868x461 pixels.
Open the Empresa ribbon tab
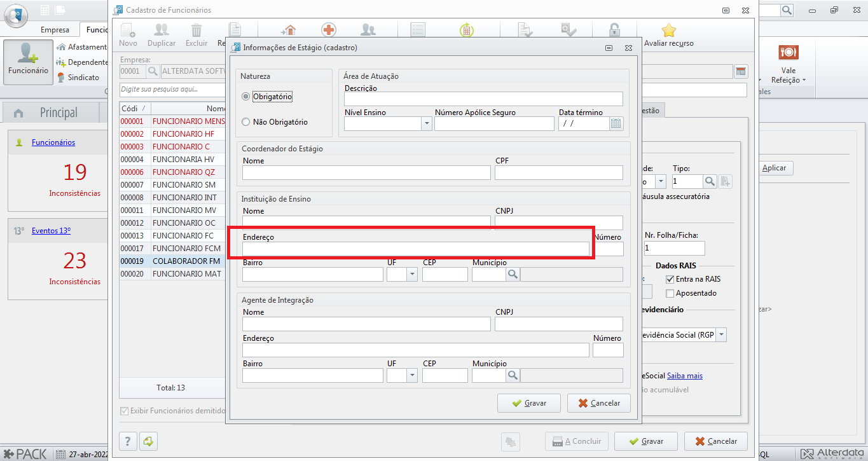click(x=55, y=30)
